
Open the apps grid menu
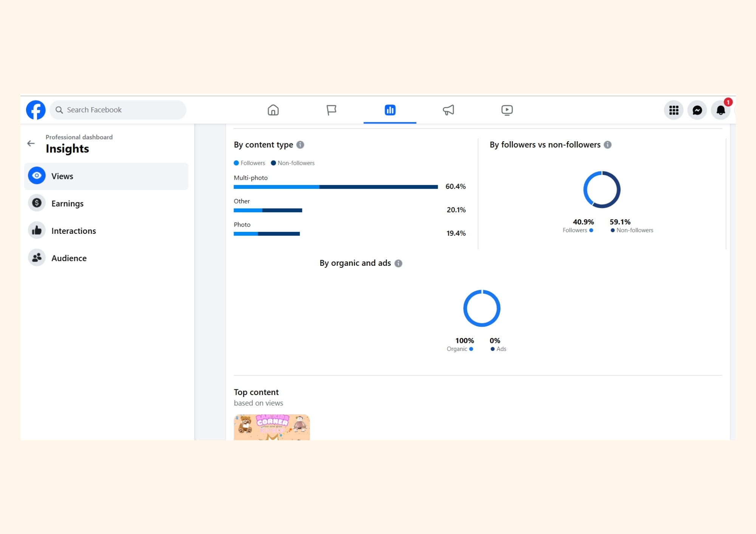(x=674, y=110)
